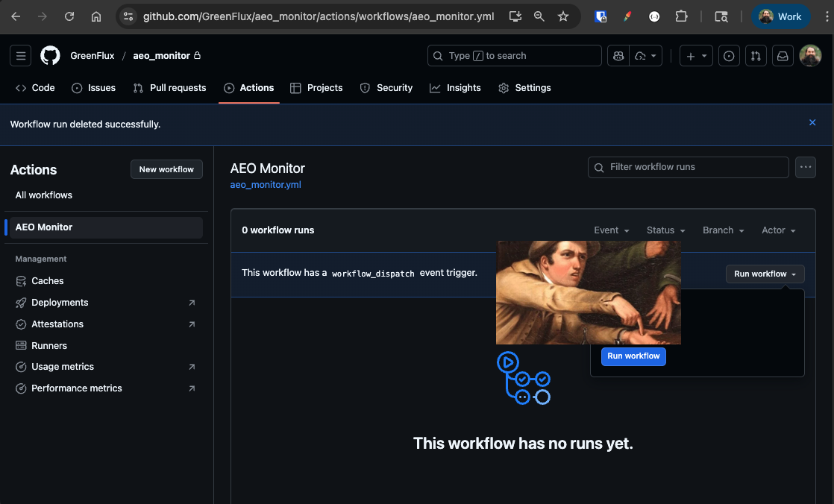Expand the Run workflow dropdown caret
834x504 pixels.
click(x=794, y=274)
